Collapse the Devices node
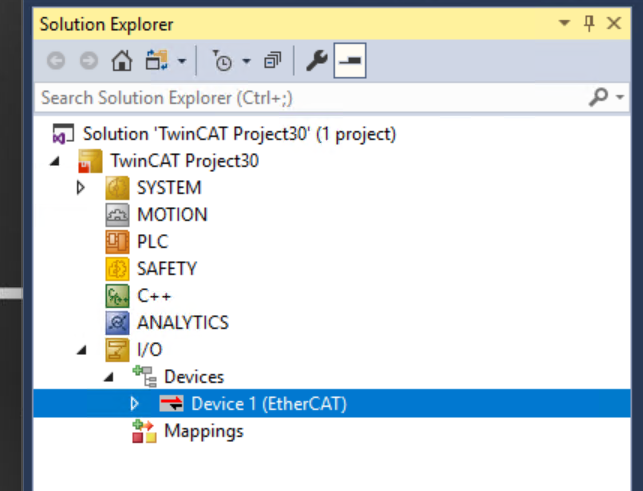This screenshot has width=643, height=491. pyautogui.click(x=109, y=377)
